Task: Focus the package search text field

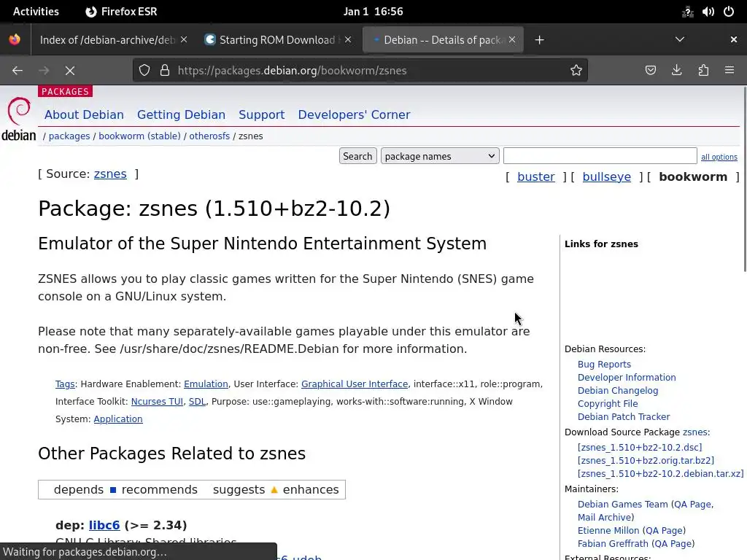Action: tap(600, 156)
